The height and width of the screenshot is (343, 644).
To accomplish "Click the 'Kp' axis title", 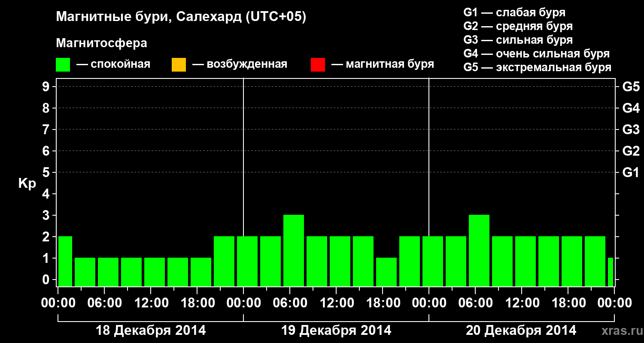I will [x=27, y=183].
